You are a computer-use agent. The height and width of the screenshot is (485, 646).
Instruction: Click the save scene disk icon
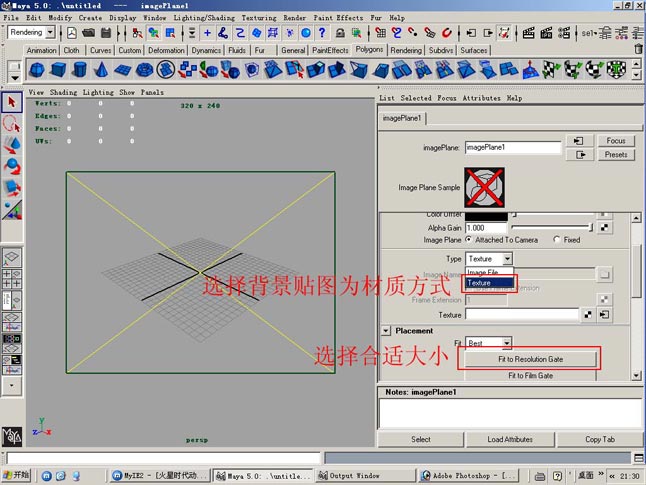(x=105, y=33)
